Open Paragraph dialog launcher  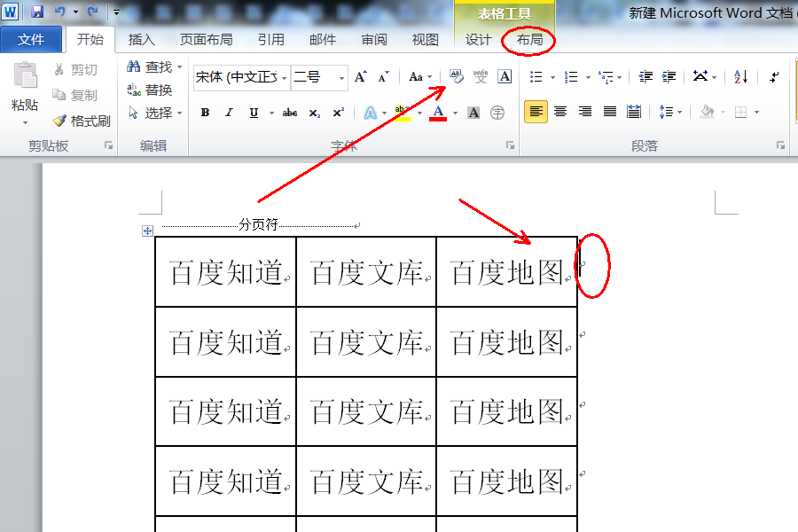point(780,145)
